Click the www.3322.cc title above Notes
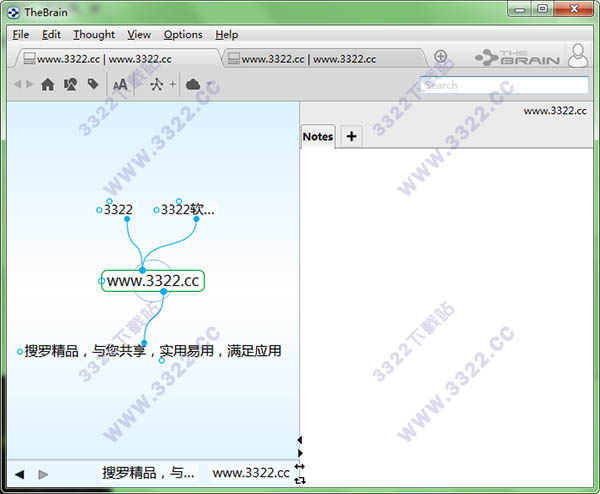The width and height of the screenshot is (600, 494). coord(555,111)
